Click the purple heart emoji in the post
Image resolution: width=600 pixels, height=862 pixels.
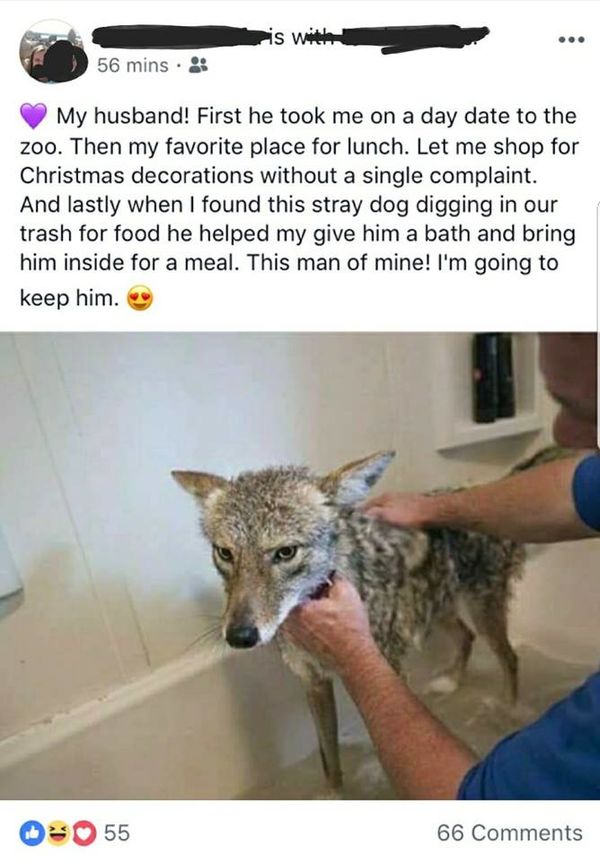point(34,116)
